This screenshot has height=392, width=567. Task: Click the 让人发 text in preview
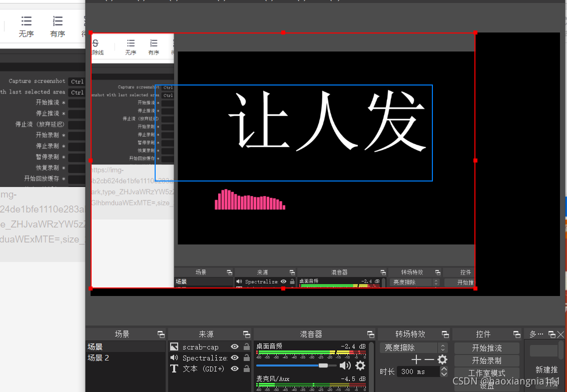click(x=327, y=121)
